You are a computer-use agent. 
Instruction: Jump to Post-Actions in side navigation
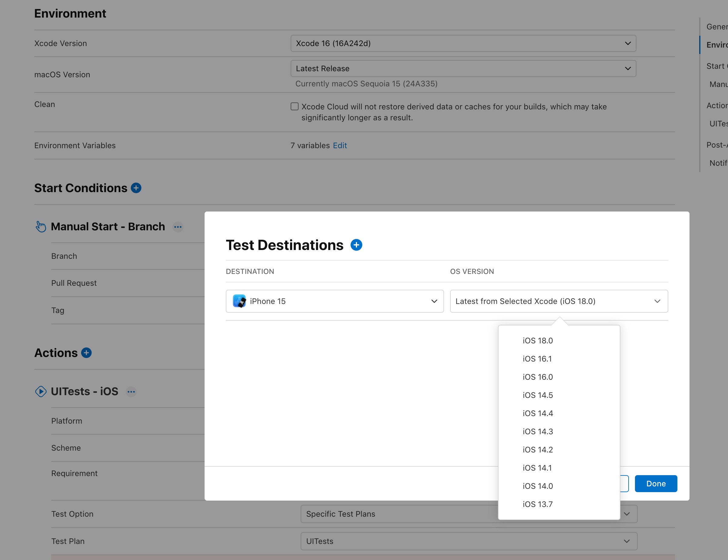tap(717, 145)
